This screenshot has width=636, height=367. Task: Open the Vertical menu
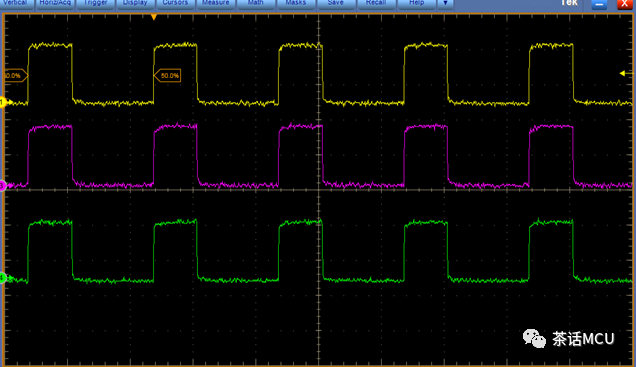15,3
